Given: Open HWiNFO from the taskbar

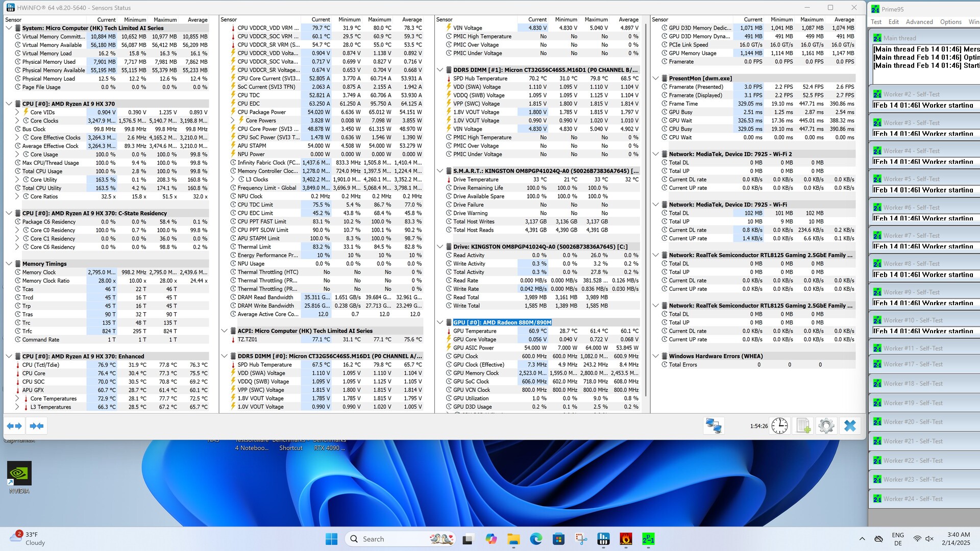Looking at the screenshot, I should 603,539.
